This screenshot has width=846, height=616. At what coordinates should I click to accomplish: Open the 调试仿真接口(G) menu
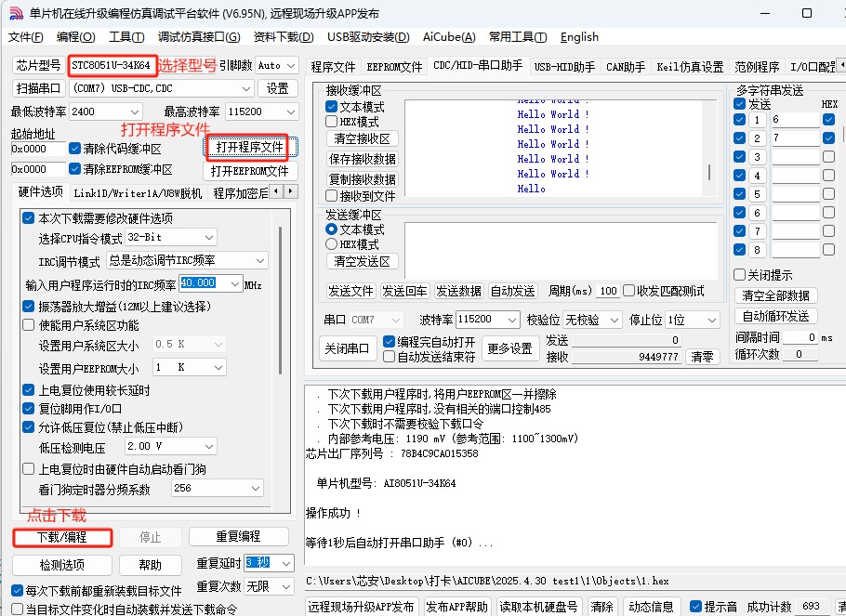pos(199,36)
